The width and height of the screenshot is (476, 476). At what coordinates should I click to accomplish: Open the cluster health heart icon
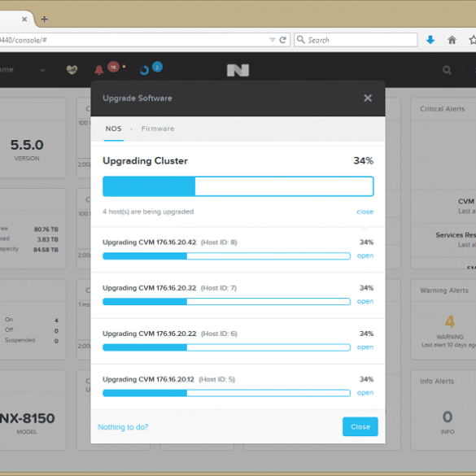tap(72, 70)
